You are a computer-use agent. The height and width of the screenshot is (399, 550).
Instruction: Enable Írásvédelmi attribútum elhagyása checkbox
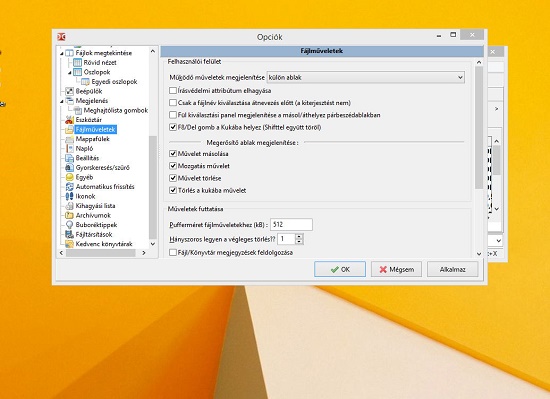pos(173,90)
